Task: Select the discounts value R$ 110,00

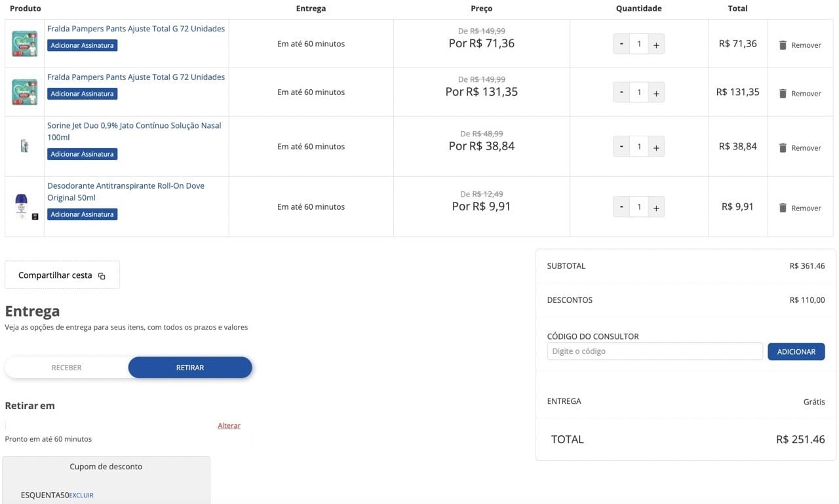Action: click(807, 300)
